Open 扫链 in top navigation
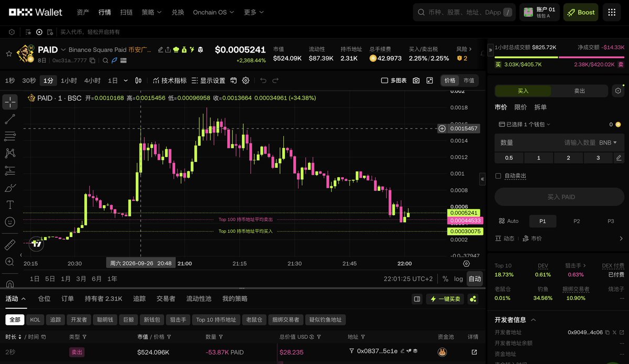This screenshot has height=364, width=629. [x=126, y=13]
